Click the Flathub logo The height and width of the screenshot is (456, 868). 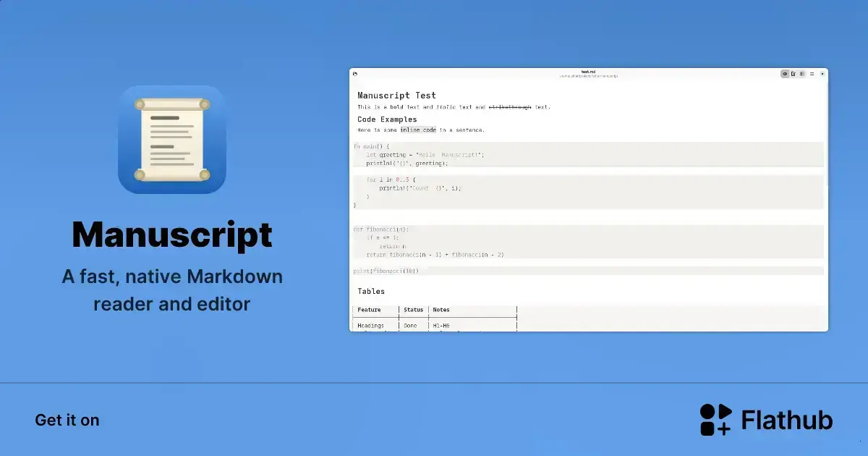[x=766, y=420]
